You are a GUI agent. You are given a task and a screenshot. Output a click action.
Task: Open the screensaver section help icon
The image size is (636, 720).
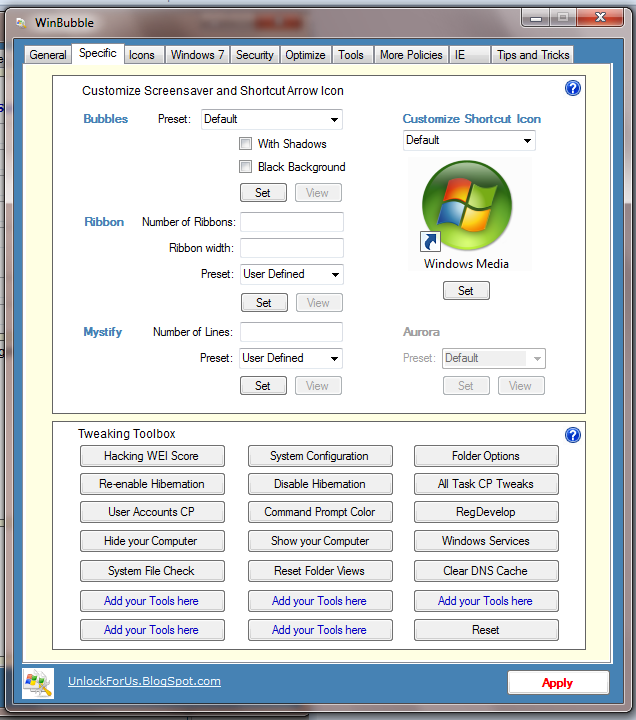(573, 88)
